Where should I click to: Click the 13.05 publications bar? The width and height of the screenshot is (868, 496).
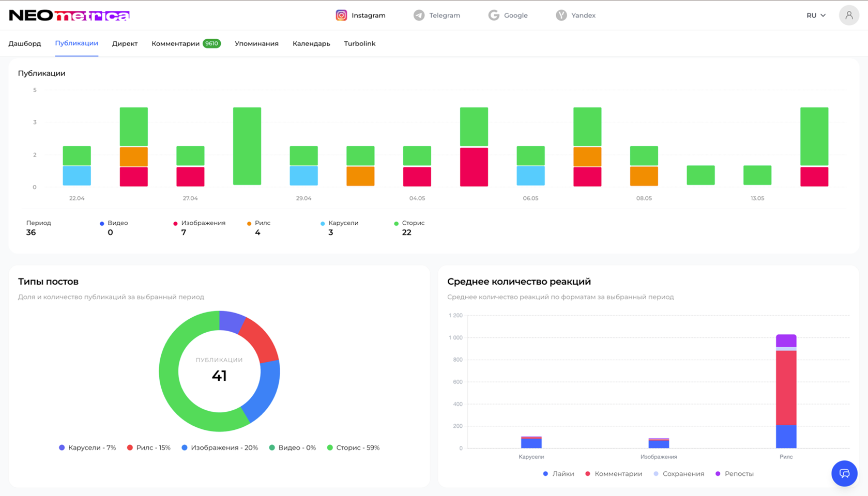pos(757,175)
